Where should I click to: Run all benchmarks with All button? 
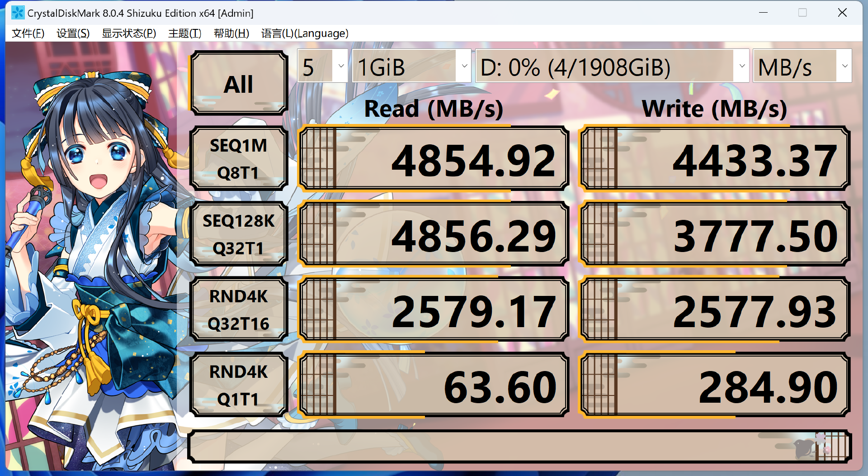(x=239, y=83)
